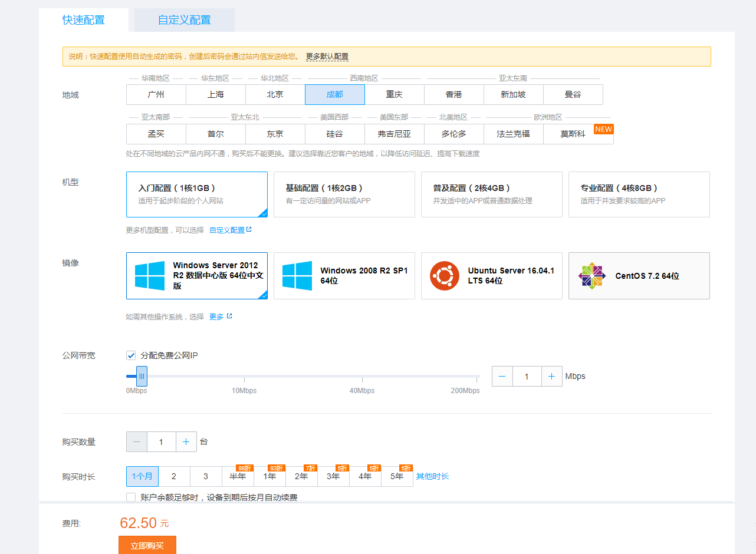Select 2 months purchase duration

point(174,476)
